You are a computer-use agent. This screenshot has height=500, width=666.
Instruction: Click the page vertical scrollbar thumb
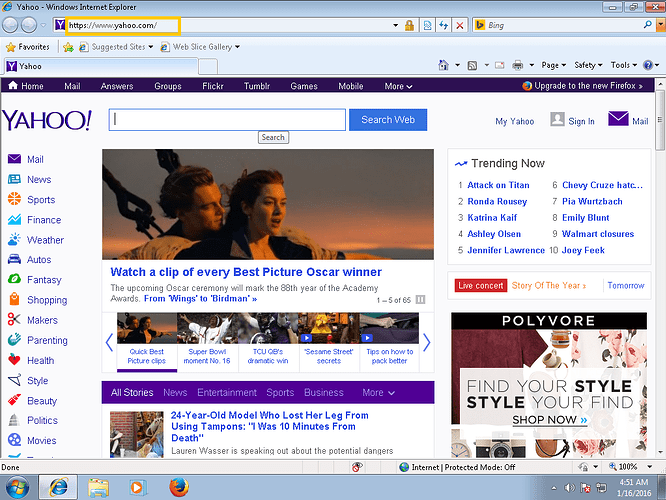(x=660, y=120)
